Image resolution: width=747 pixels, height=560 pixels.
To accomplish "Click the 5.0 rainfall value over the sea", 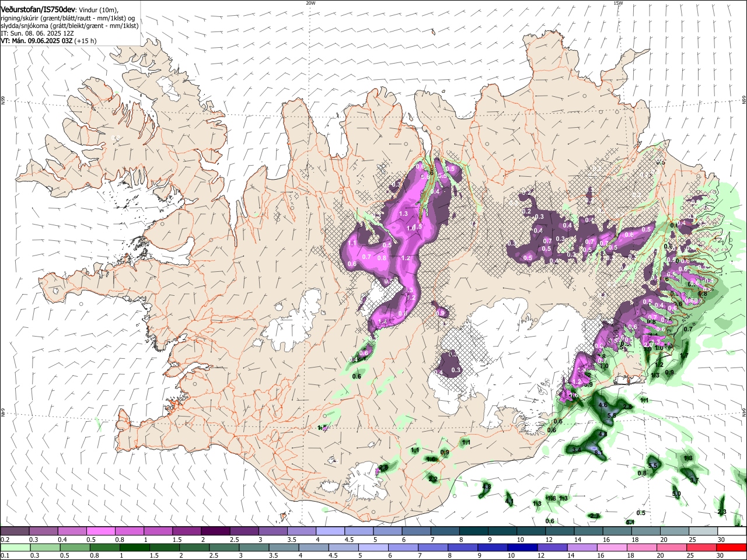I will [676, 494].
